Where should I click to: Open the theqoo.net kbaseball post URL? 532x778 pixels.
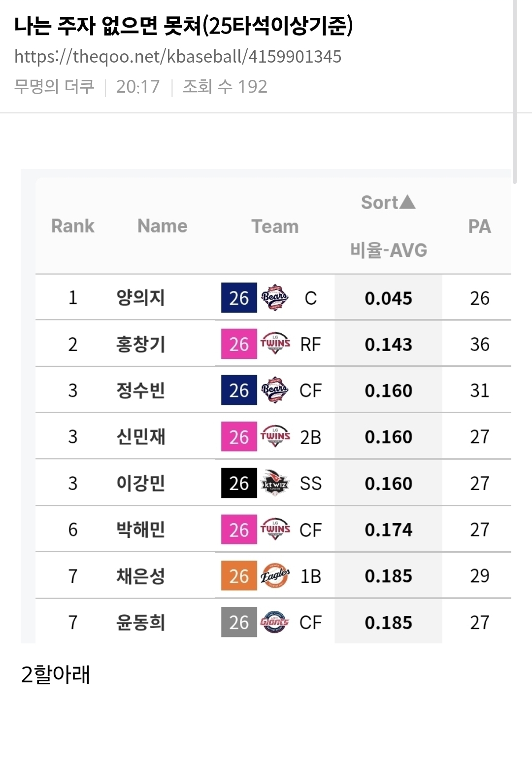tap(177, 57)
